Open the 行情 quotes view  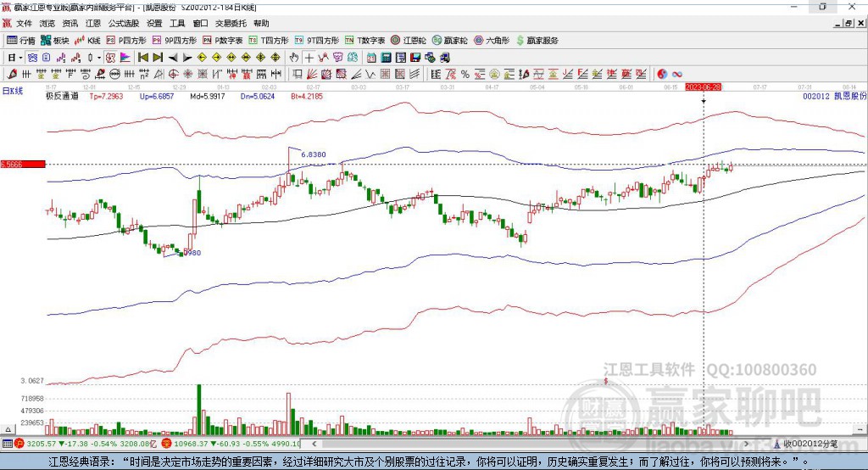coord(21,41)
